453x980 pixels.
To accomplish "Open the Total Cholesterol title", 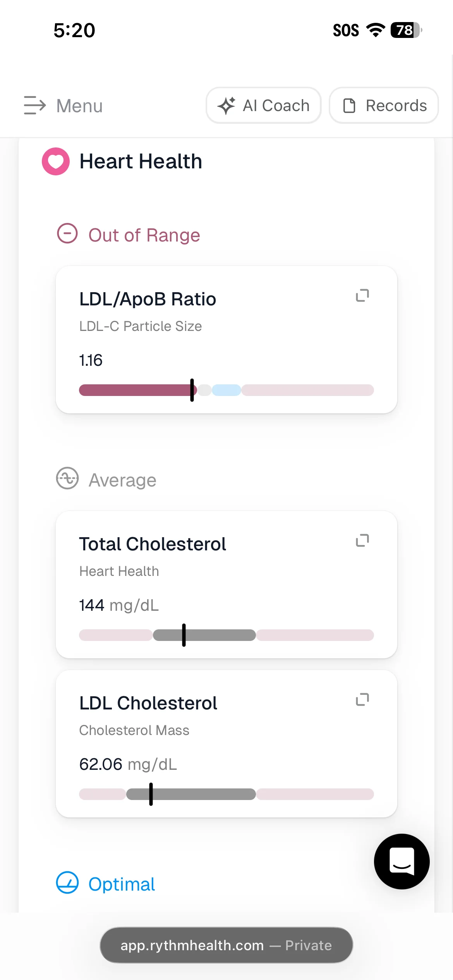I will coord(153,544).
